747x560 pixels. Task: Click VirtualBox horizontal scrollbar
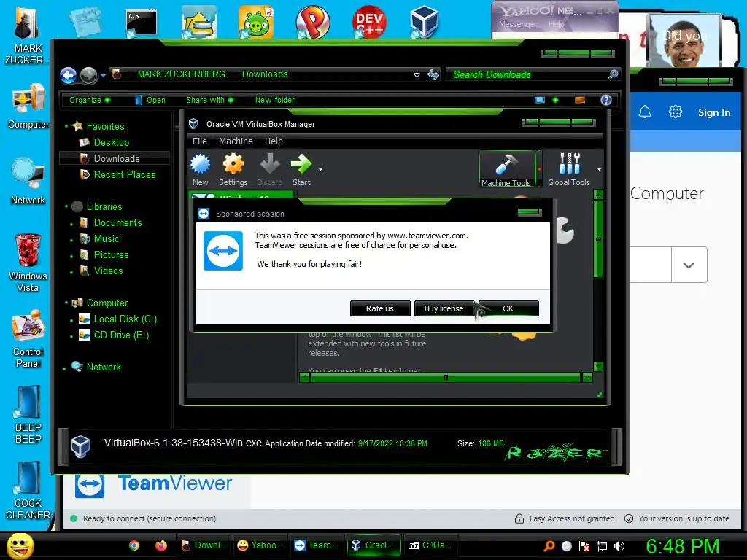coord(446,378)
